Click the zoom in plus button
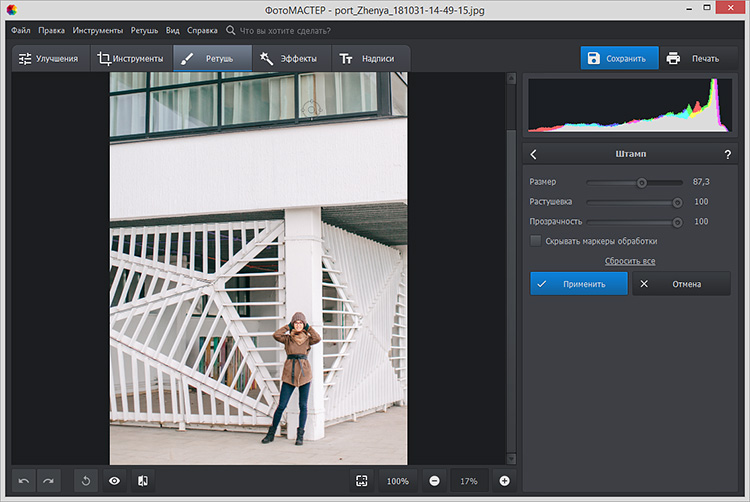Image resolution: width=750 pixels, height=502 pixels. [504, 481]
